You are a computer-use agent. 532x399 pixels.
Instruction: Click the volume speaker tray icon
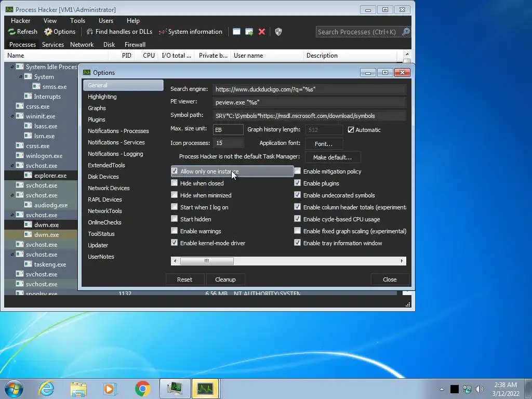click(x=479, y=389)
